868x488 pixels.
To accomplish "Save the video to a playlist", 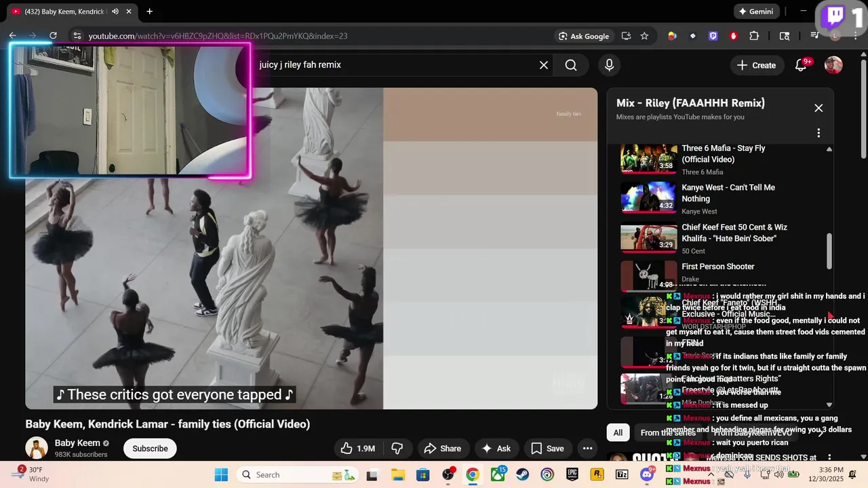I will point(547,448).
